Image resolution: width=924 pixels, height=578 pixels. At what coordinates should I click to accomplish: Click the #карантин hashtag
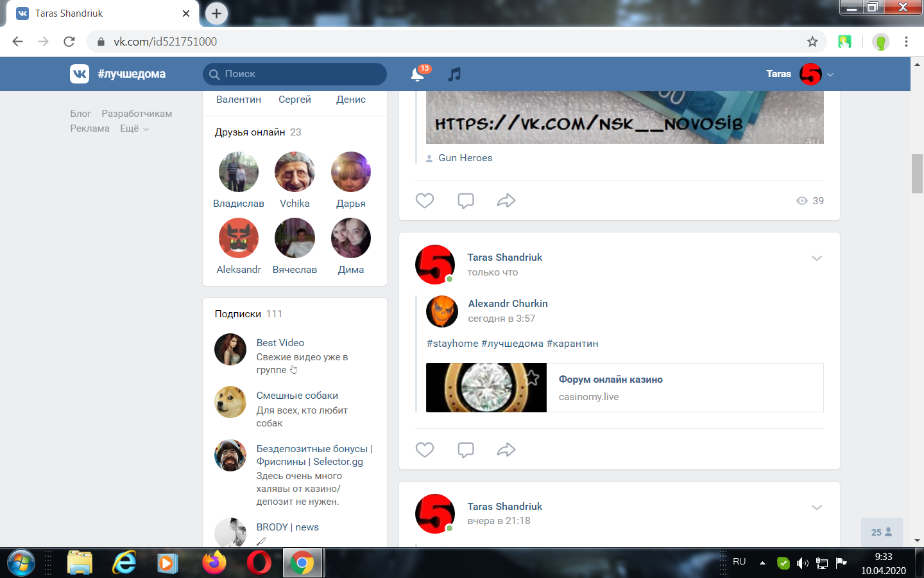(x=572, y=344)
